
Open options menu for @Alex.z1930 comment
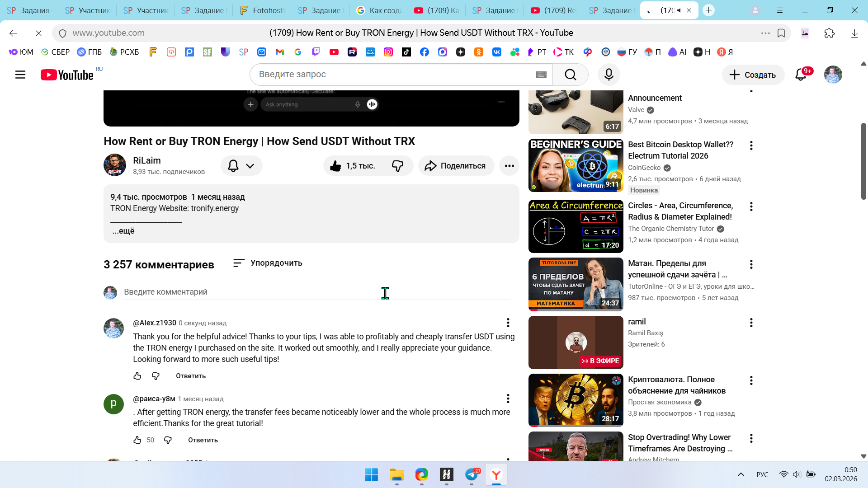click(x=508, y=323)
